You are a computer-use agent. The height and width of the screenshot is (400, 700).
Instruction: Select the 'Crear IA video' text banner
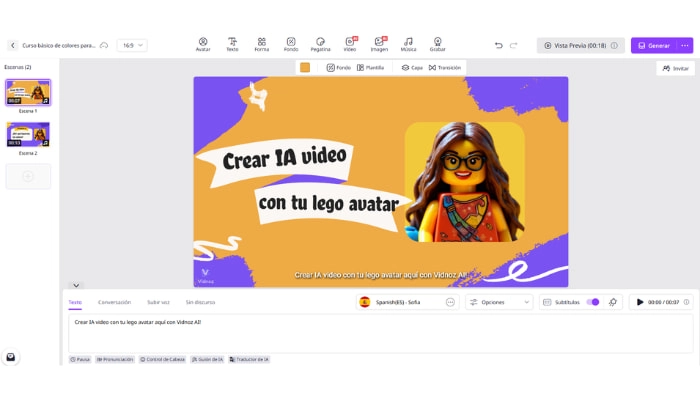(284, 158)
